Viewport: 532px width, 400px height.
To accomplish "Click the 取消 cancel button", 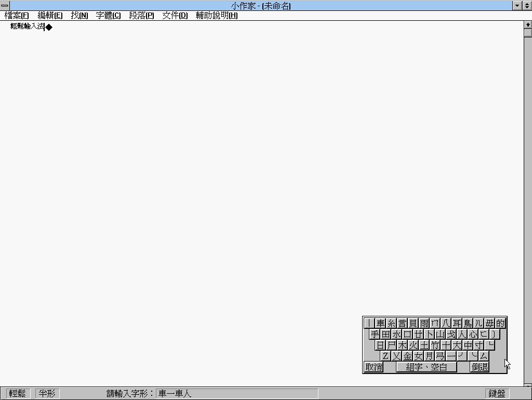I will (374, 367).
